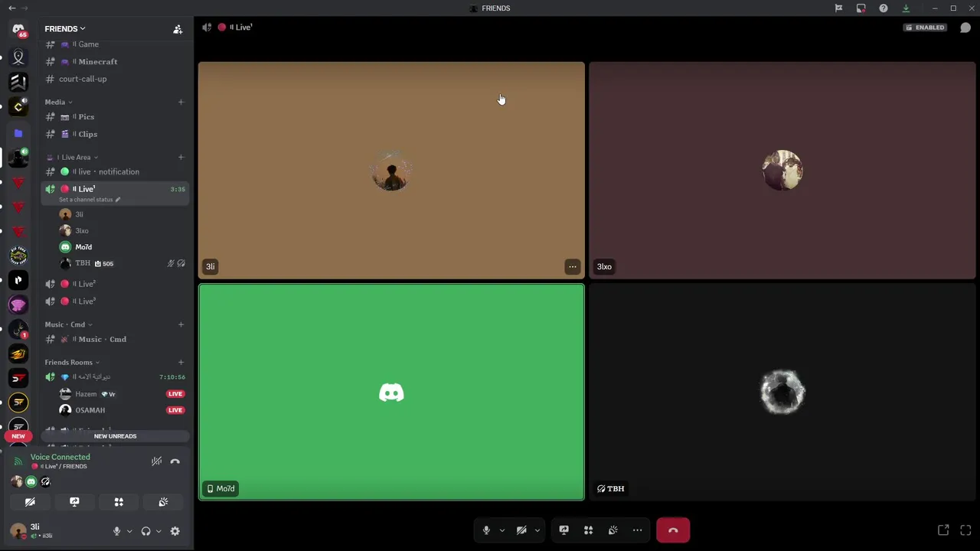Select user 3lxo in voice list
Screen dimensions: 980x551
pos(122,230)
